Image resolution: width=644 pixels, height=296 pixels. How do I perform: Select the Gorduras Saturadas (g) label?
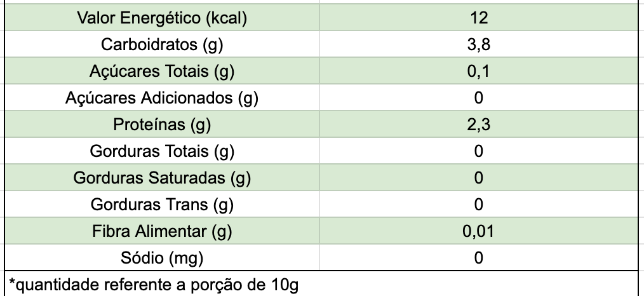161,178
